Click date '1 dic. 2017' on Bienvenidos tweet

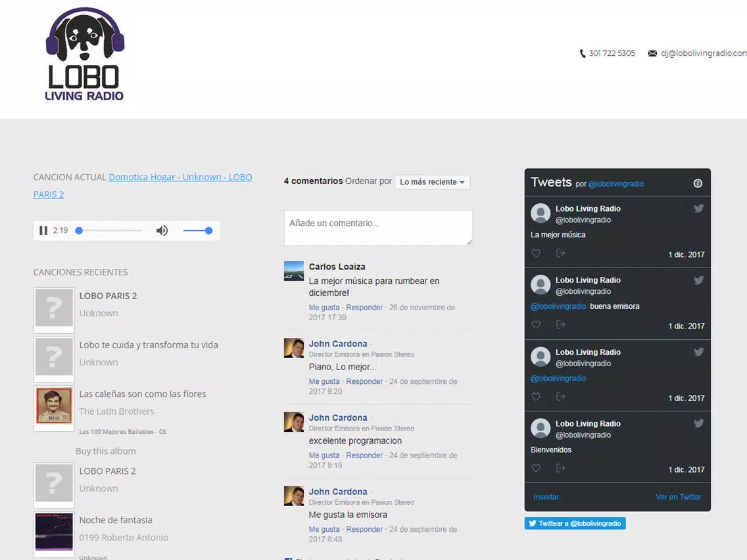(x=686, y=469)
